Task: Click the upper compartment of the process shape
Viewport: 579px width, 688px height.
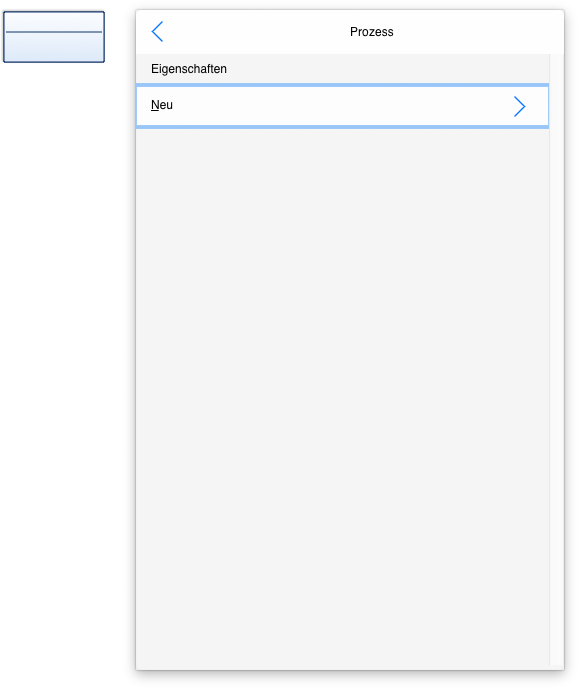Action: 54,22
